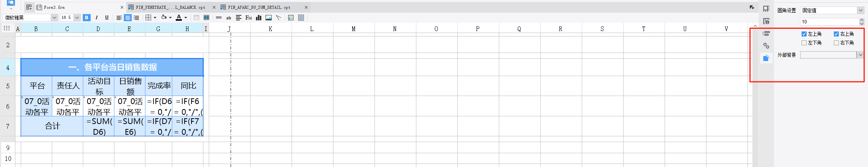Enable the 右下角 corner checkbox
This screenshot has height=167, width=868.
coord(837,43)
